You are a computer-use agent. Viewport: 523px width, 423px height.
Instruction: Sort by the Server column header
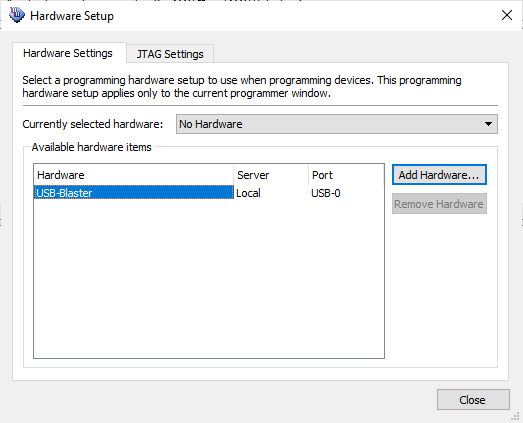[x=271, y=175]
